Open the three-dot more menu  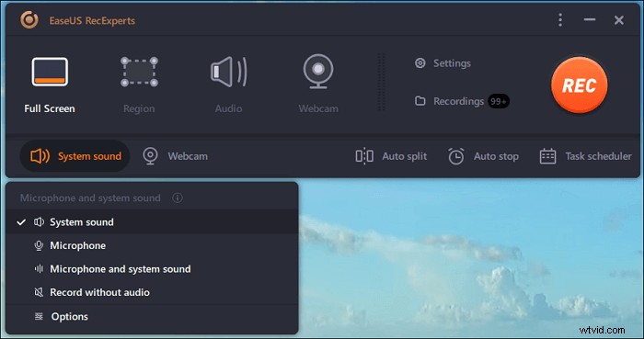tap(560, 20)
